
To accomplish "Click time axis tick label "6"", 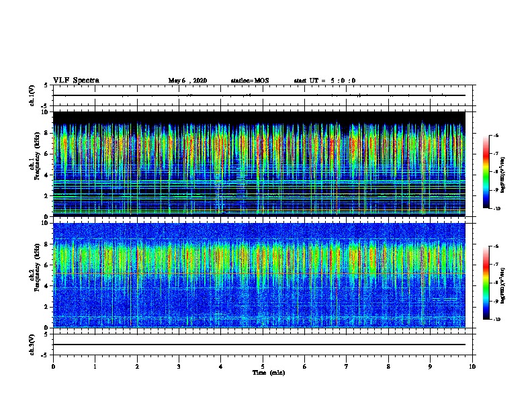I will [x=305, y=367].
